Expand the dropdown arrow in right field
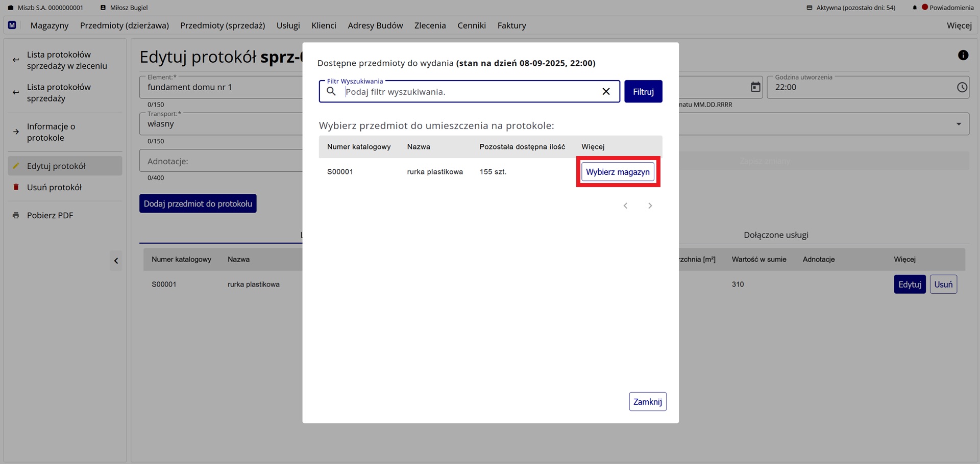This screenshot has width=980, height=464. pos(958,124)
